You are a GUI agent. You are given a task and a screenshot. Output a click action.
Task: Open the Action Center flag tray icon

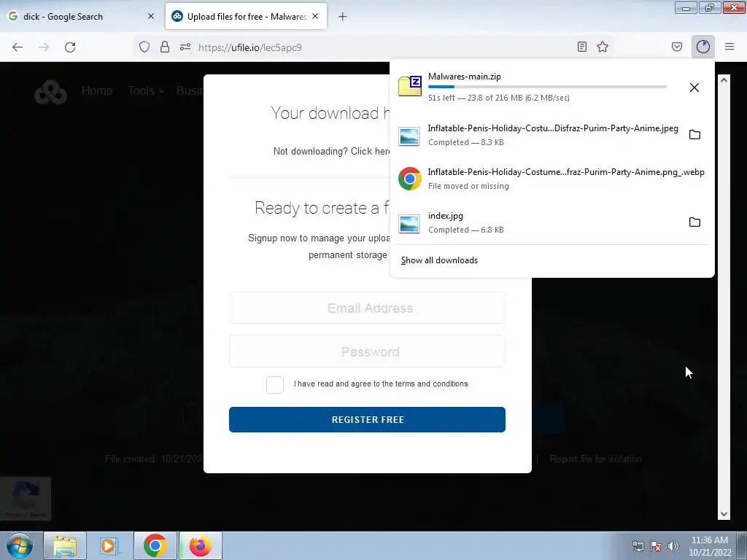[x=656, y=546]
